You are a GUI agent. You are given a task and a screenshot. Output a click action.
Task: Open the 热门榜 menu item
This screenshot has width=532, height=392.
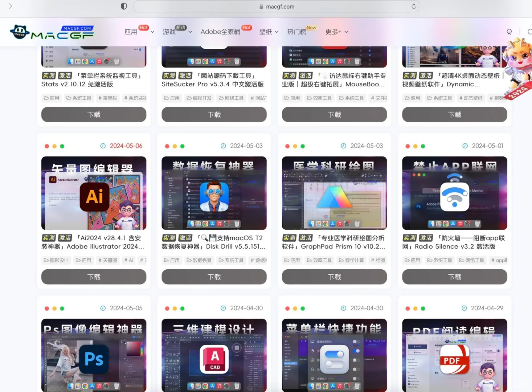coord(298,32)
